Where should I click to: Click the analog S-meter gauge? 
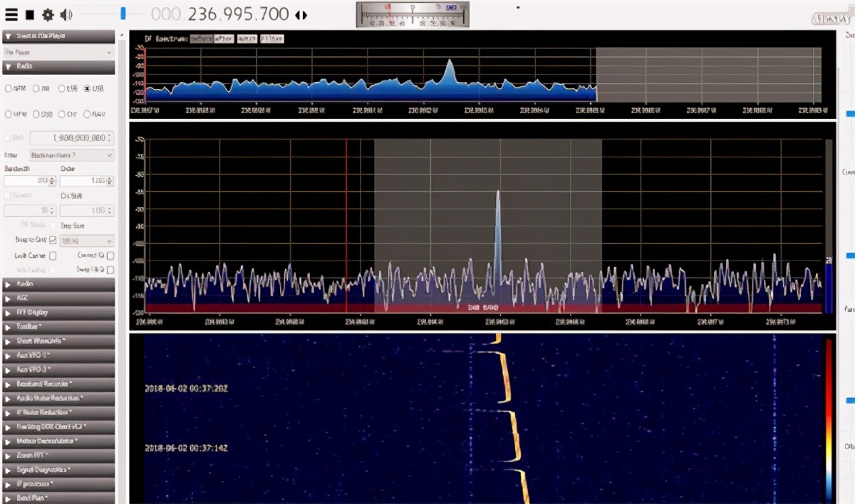click(413, 14)
